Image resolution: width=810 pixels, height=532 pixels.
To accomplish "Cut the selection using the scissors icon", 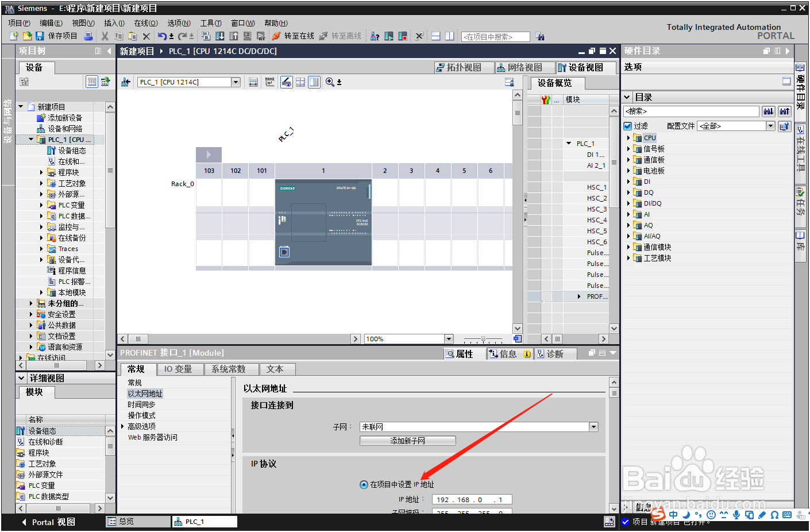I will [105, 36].
